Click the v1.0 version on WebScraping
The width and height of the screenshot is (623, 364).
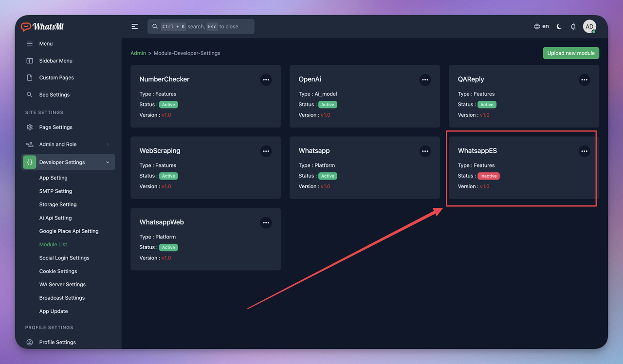(x=166, y=186)
